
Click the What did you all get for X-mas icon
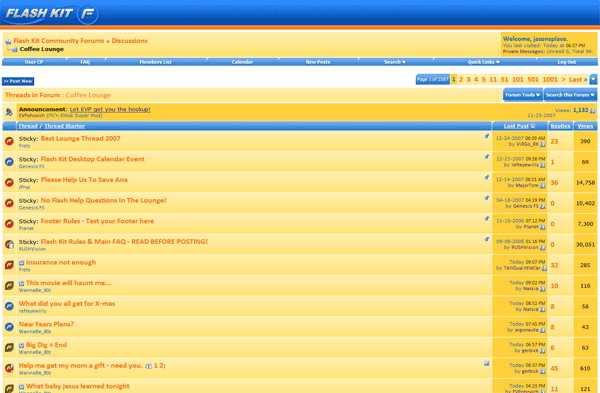[x=9, y=307]
